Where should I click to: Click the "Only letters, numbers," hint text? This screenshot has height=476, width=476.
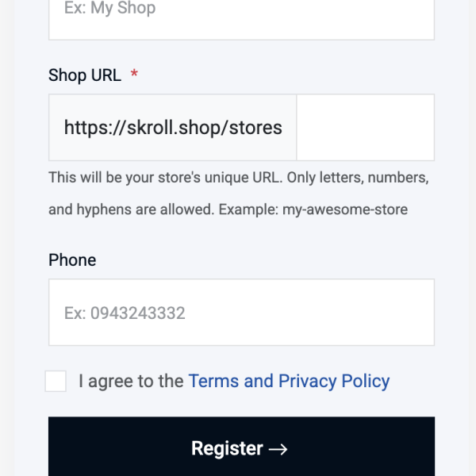(358, 178)
